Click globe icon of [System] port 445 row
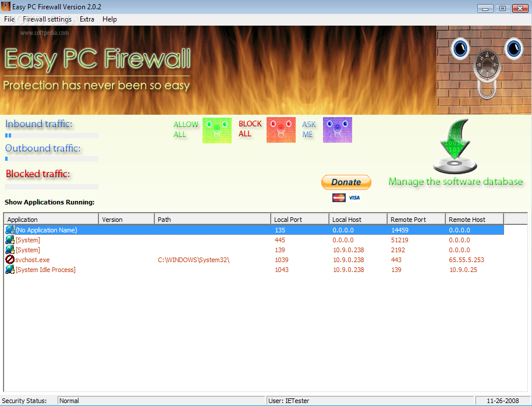This screenshot has width=532, height=406. pos(10,239)
